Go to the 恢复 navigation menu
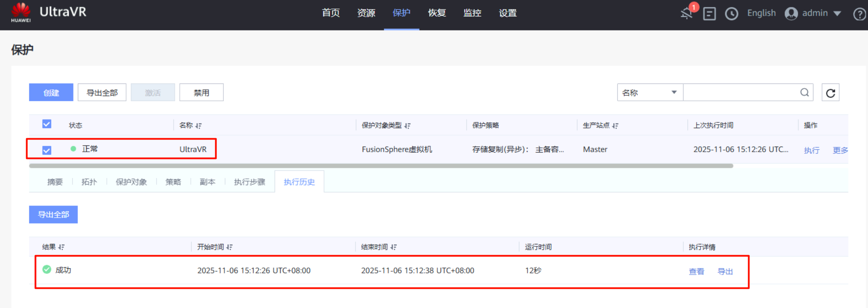The image size is (868, 308). point(437,13)
